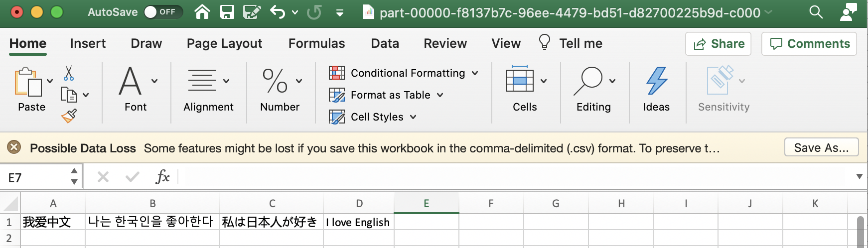Click the Cut scissors icon
The width and height of the screenshot is (868, 248).
pyautogui.click(x=69, y=73)
